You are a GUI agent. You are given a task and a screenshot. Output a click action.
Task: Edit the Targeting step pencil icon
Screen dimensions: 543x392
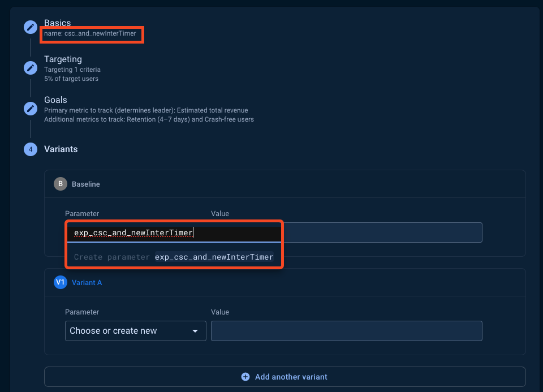[x=31, y=67]
